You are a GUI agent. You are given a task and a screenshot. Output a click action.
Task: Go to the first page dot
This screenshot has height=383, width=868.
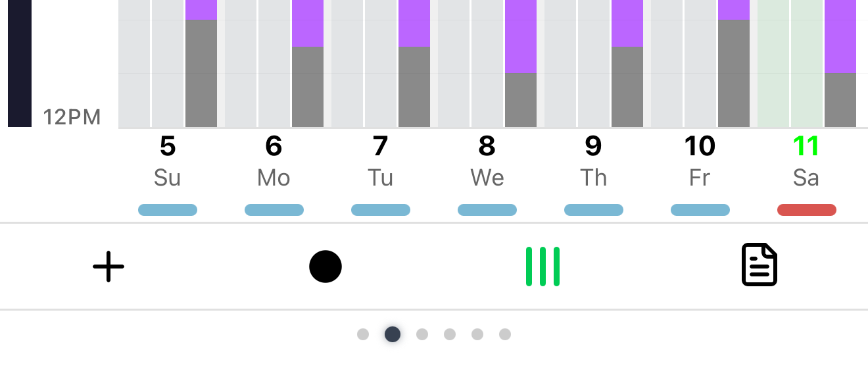pyautogui.click(x=363, y=334)
